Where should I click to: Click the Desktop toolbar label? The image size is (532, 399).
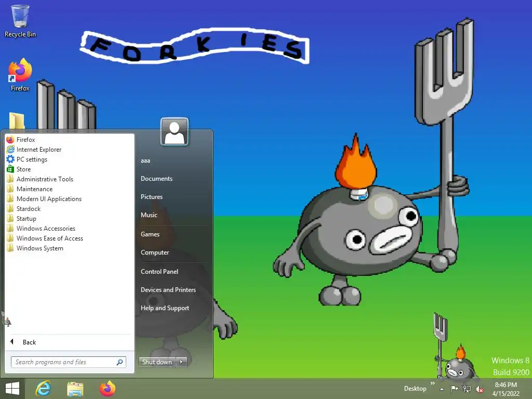415,389
